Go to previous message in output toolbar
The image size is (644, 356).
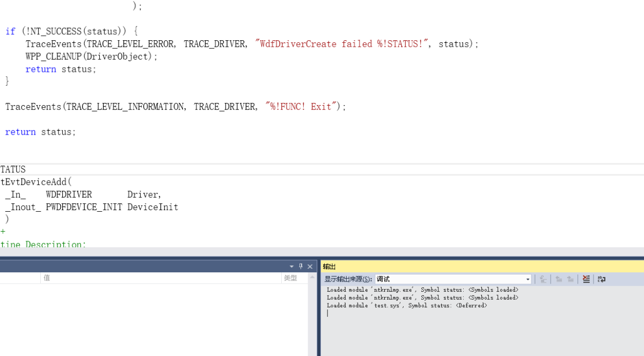559,279
